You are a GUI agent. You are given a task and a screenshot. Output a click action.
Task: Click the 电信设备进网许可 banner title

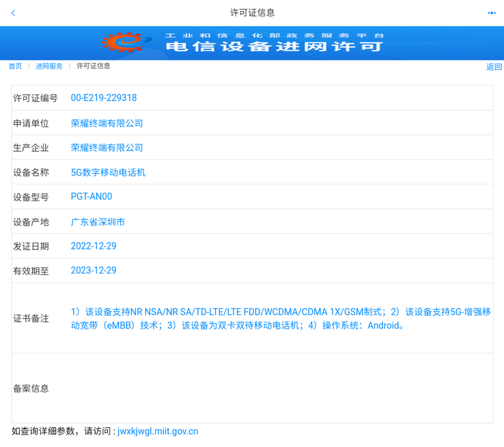(x=275, y=46)
